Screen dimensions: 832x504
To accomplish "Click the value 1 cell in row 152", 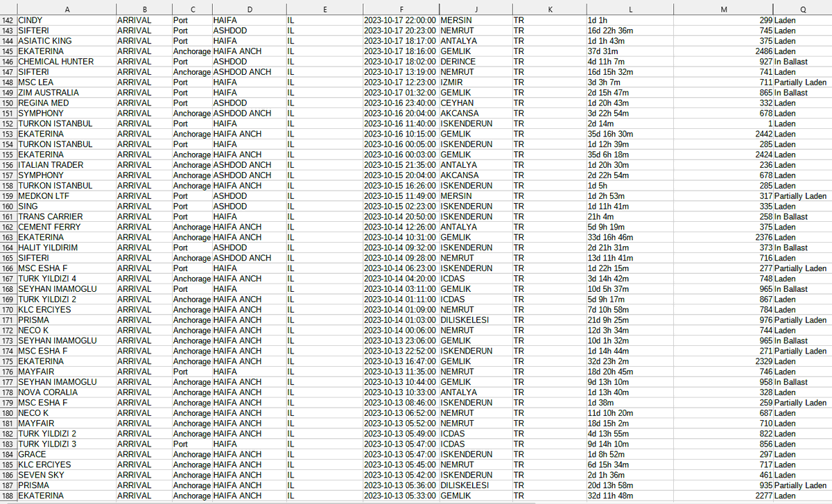I will 724,123.
